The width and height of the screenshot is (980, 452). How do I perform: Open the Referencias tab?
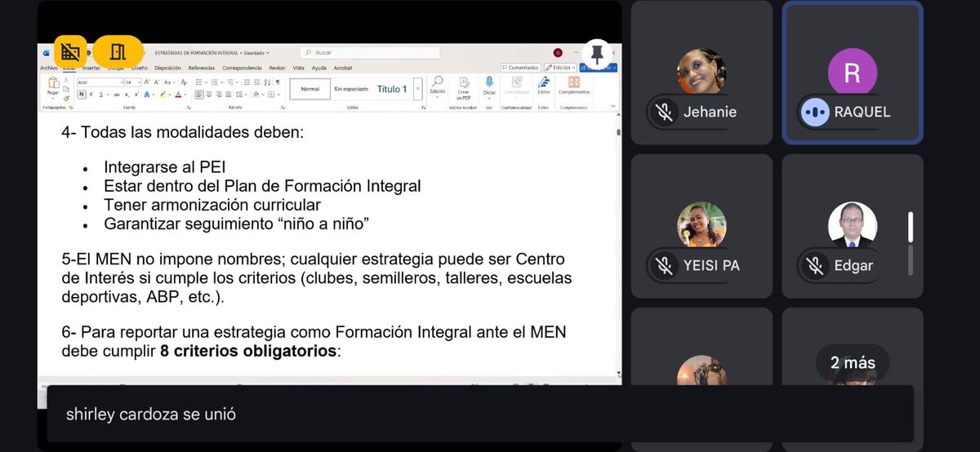click(202, 68)
